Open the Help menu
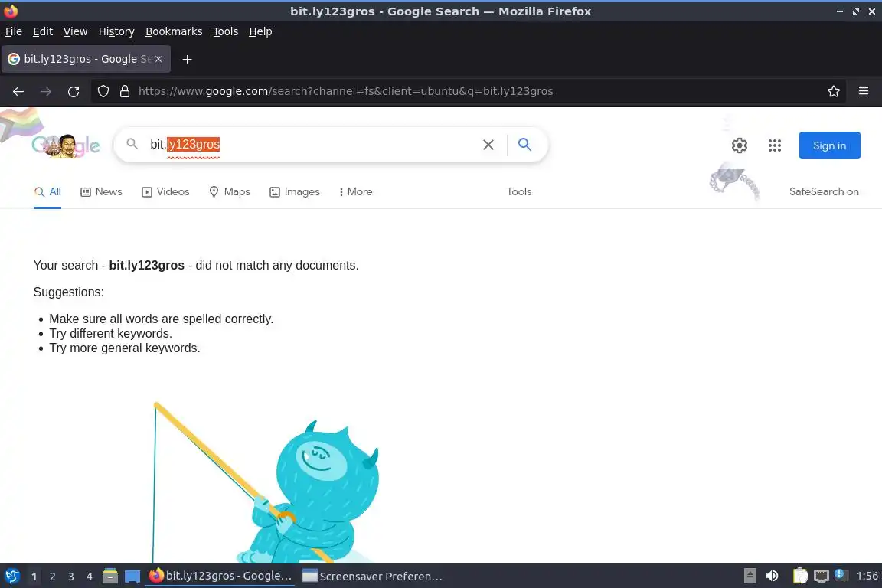The image size is (882, 588). tap(260, 31)
